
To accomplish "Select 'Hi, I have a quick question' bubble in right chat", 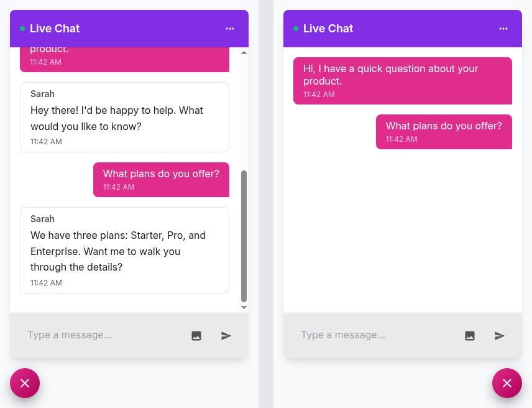I will (403, 81).
